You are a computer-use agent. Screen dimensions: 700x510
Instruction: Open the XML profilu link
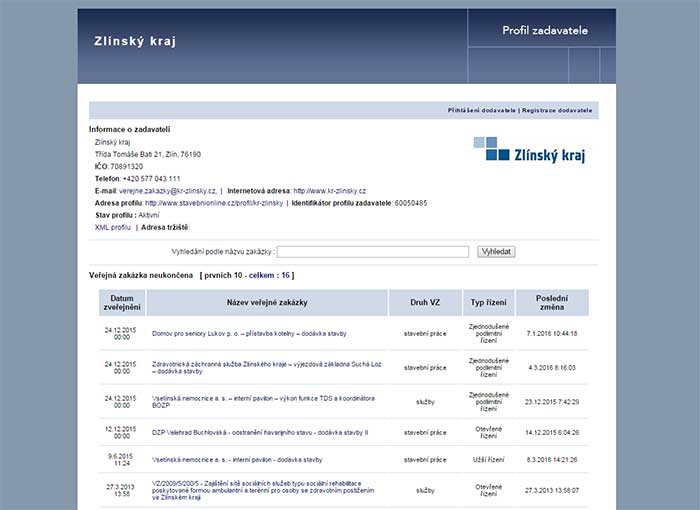click(x=112, y=227)
